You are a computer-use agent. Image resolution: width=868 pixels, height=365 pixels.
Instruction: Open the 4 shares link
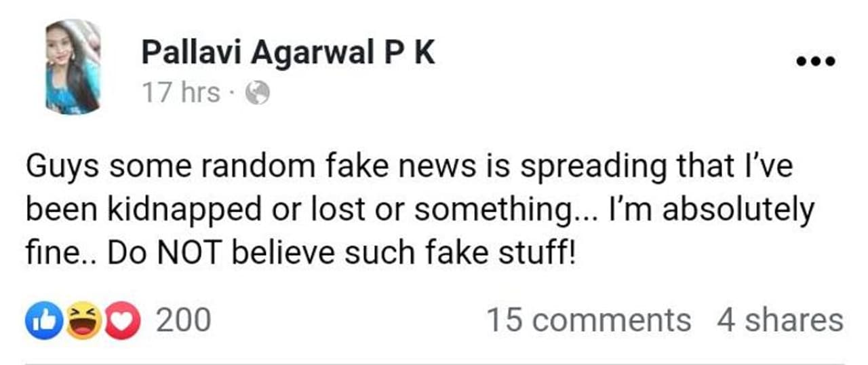780,320
